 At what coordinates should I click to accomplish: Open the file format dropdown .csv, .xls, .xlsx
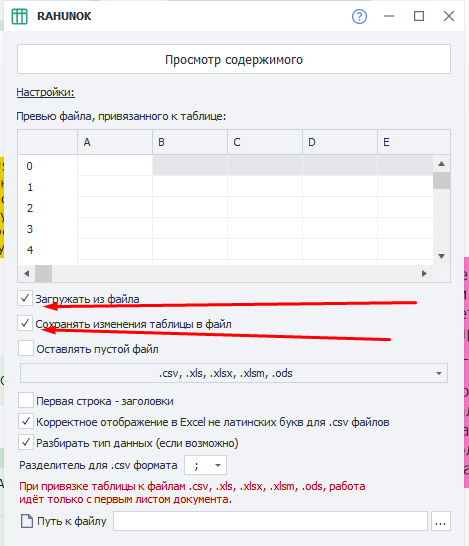tap(234, 373)
